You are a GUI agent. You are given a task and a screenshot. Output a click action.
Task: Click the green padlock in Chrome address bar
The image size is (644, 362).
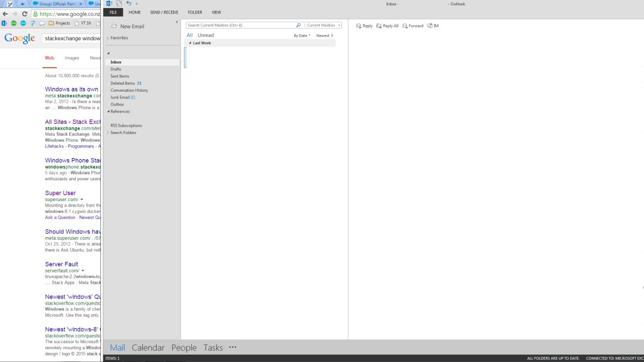click(x=35, y=14)
